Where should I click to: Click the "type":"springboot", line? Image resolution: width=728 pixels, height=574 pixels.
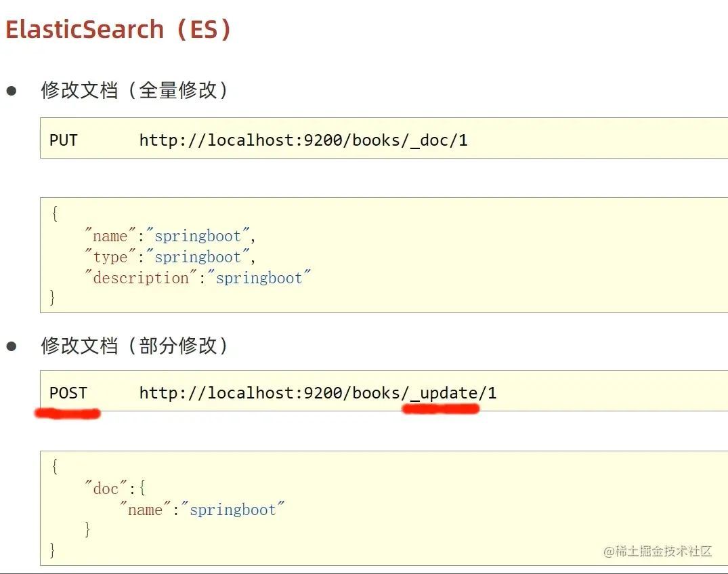pyautogui.click(x=170, y=256)
